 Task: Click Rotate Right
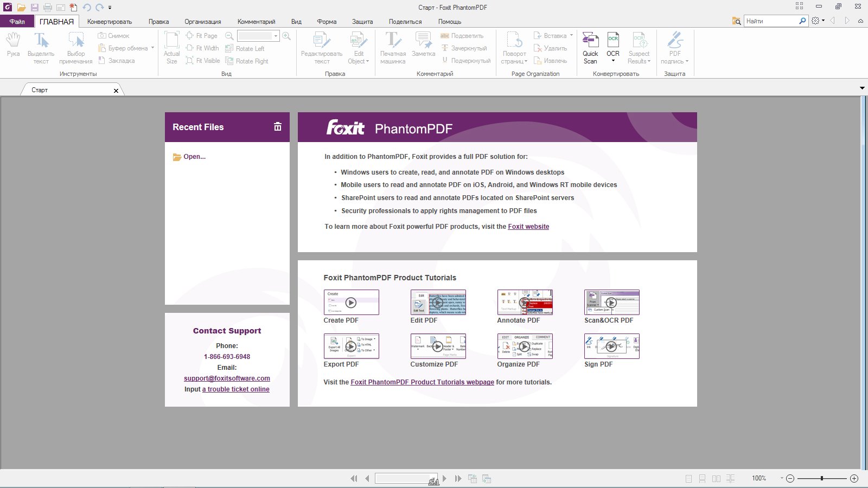pyautogui.click(x=247, y=61)
